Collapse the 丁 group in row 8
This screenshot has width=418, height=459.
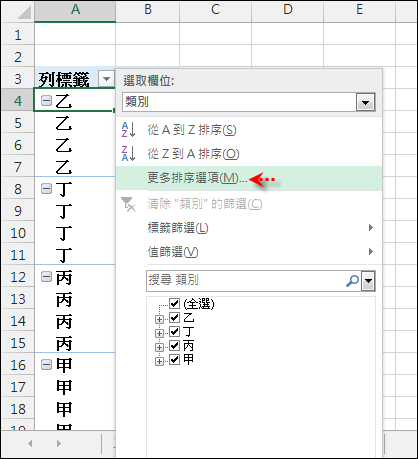pyautogui.click(x=46, y=189)
